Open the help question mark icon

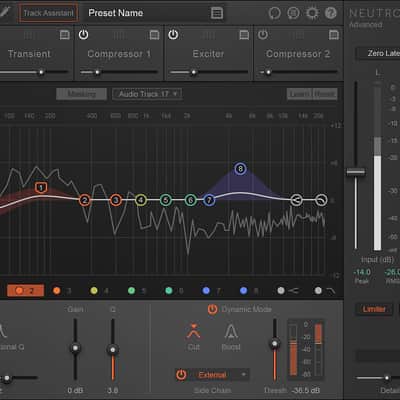[331, 13]
